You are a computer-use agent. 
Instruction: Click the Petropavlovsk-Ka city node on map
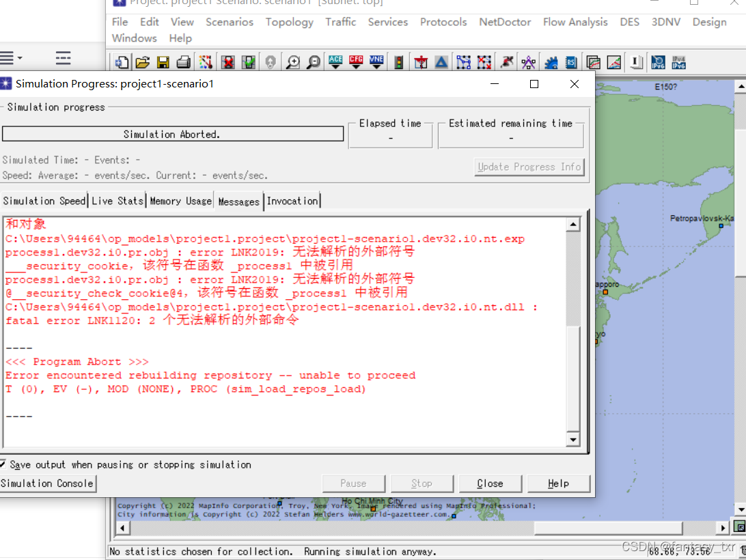pos(721,226)
